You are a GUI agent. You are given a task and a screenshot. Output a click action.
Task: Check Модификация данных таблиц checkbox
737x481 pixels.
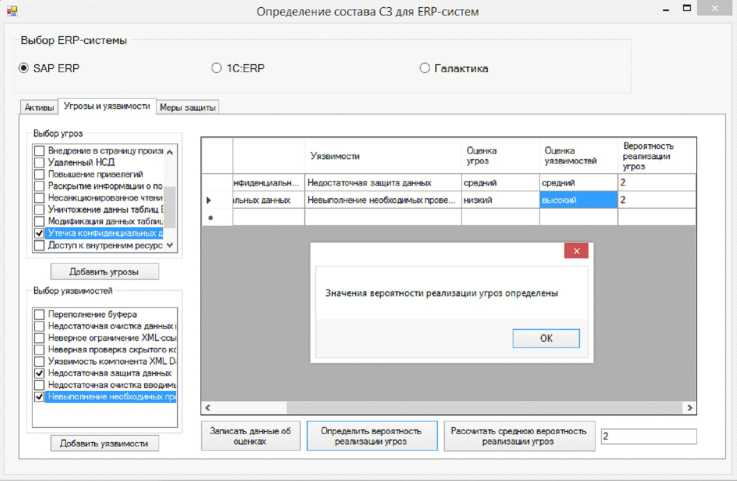(39, 221)
